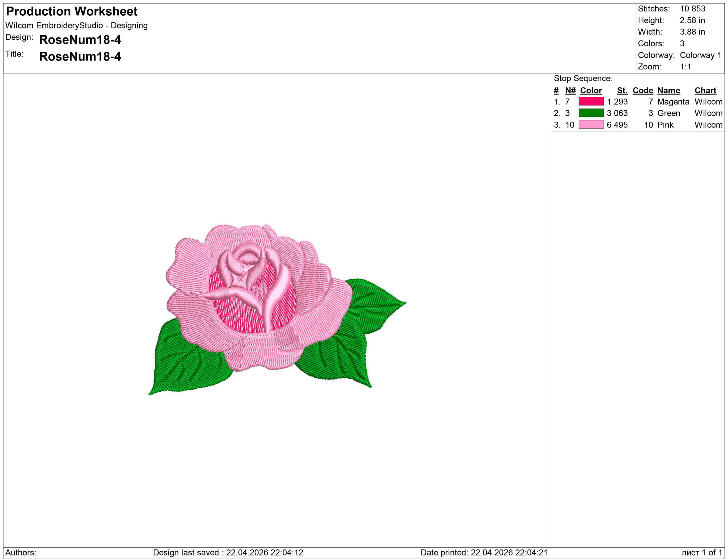Click the N# column header
The image size is (728, 560).
coord(570,91)
